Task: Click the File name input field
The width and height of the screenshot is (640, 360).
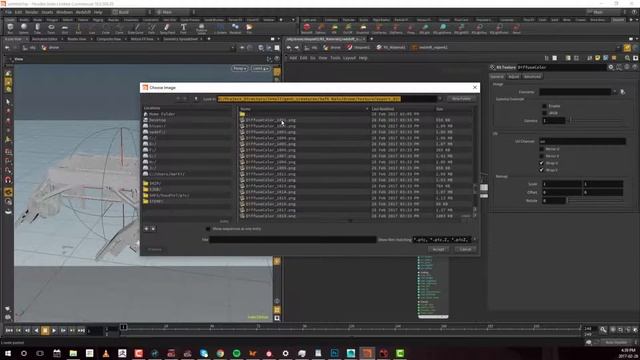Action: (x=293, y=240)
